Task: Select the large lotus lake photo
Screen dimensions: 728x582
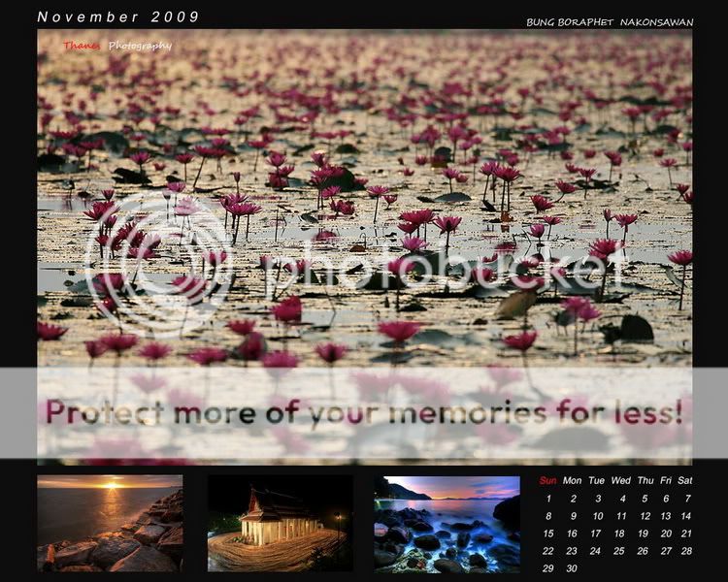Action: 364,247
